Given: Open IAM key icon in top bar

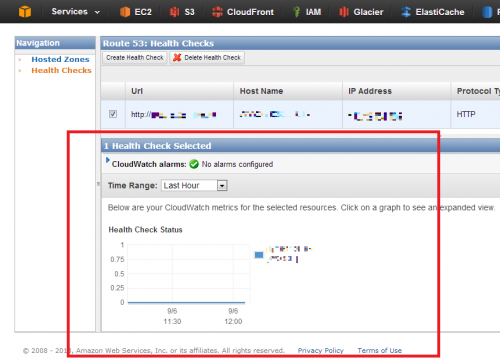Looking at the screenshot, I should pos(296,12).
